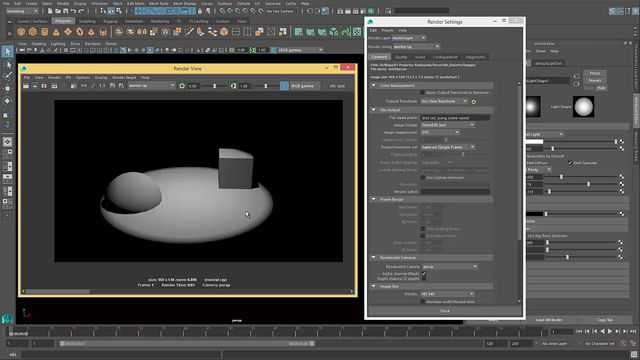Collapse the File Output section
The height and width of the screenshot is (360, 640).
(x=373, y=110)
